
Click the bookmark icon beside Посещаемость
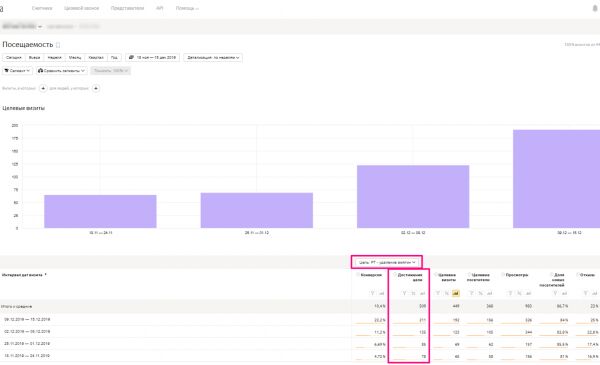click(58, 45)
